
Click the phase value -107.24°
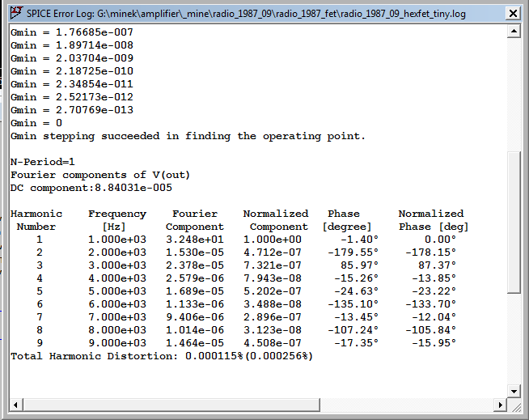(353, 330)
